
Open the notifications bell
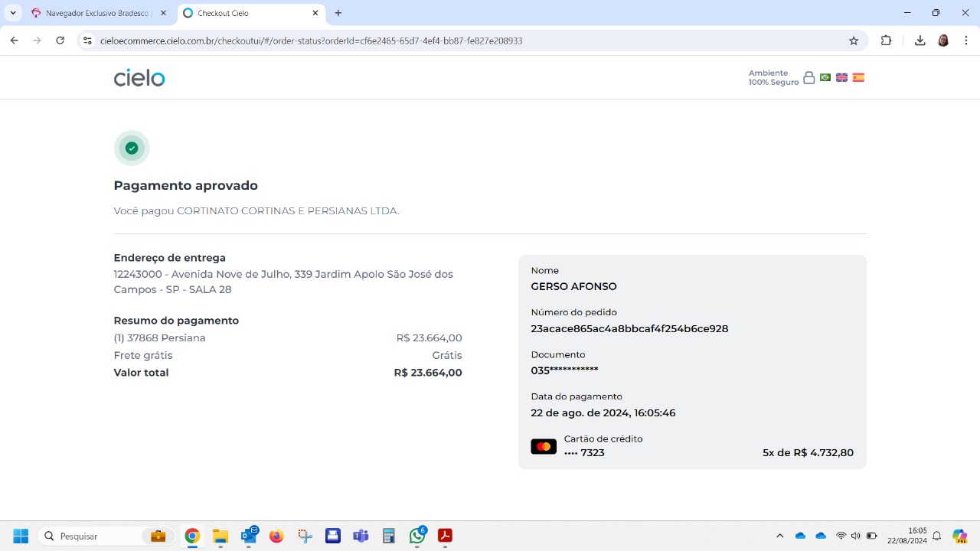[x=936, y=536]
